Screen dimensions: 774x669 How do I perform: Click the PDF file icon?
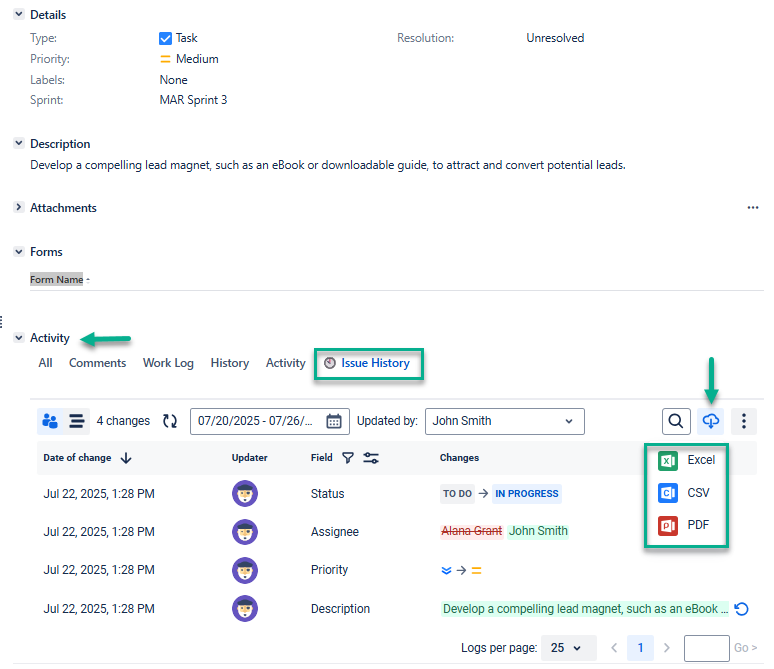tap(667, 525)
